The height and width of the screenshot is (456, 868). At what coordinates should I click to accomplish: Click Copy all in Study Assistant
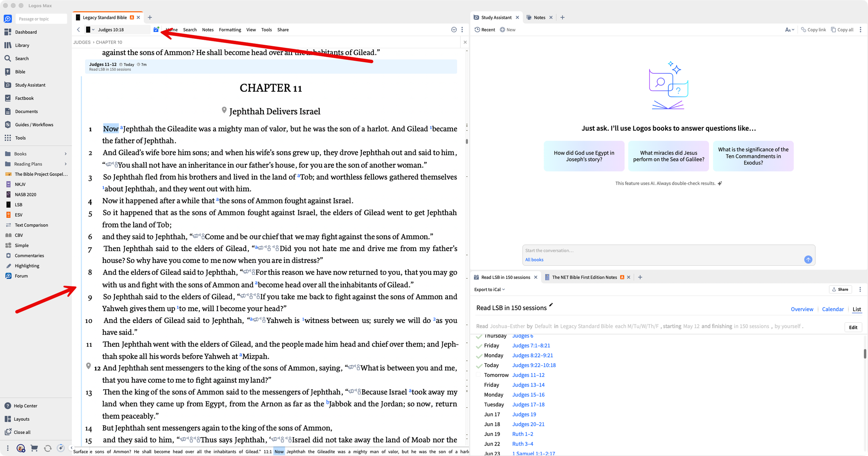[x=842, y=30]
